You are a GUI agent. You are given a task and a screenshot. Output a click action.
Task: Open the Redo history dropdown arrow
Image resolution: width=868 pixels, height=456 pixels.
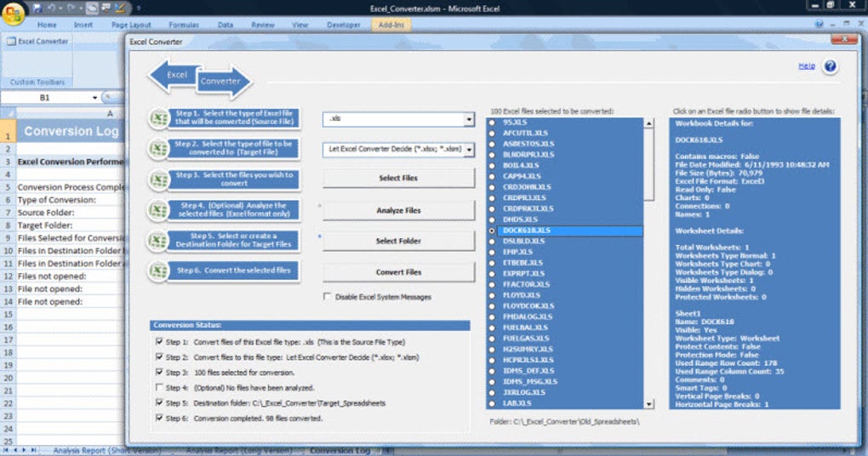[x=79, y=9]
